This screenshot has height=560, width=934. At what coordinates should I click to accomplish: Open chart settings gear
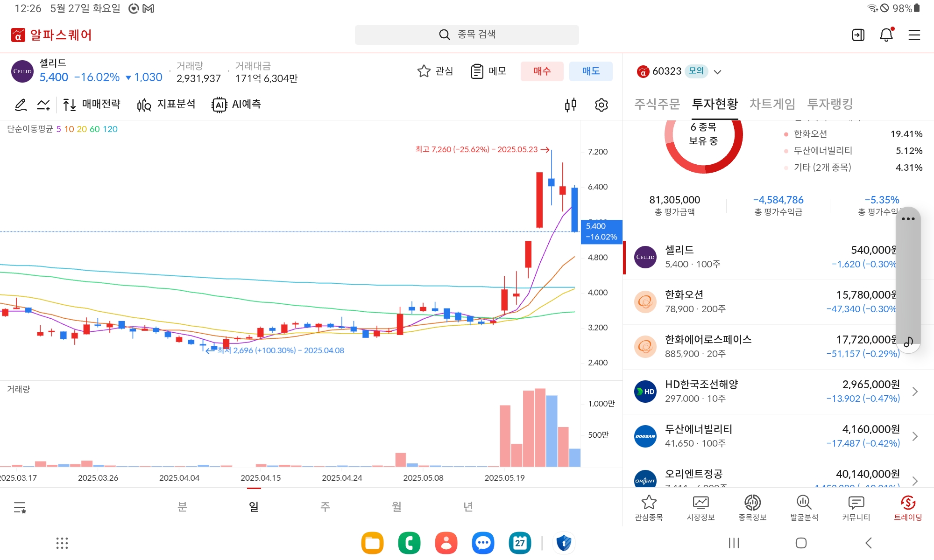point(601,105)
